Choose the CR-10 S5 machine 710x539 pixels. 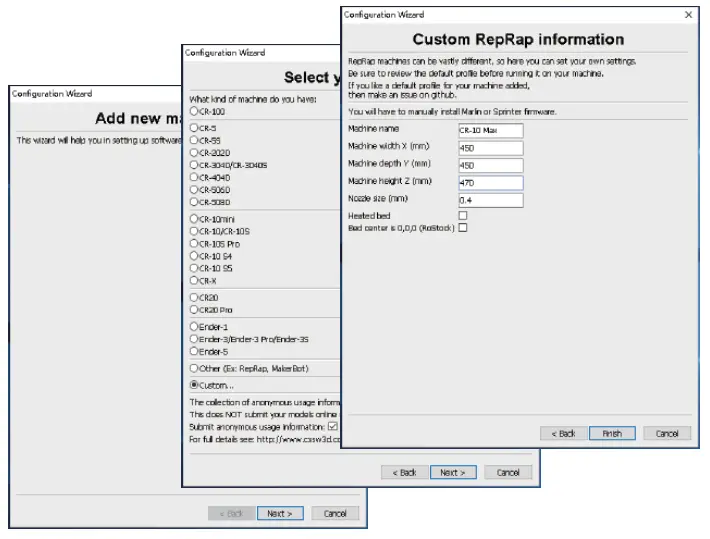coord(194,268)
